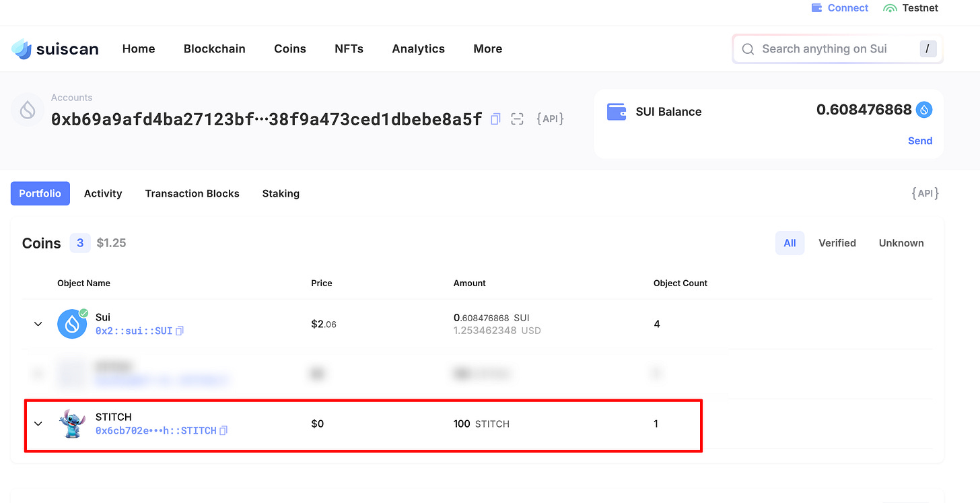
Task: Click the Coins section heading
Action: (42, 243)
